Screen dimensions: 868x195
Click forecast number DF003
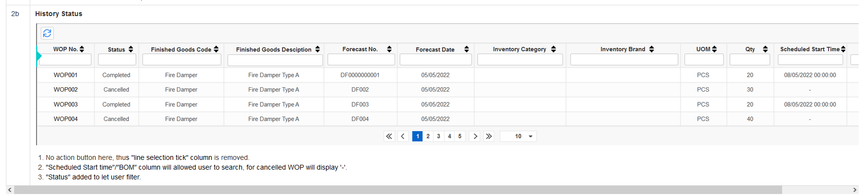(x=360, y=104)
